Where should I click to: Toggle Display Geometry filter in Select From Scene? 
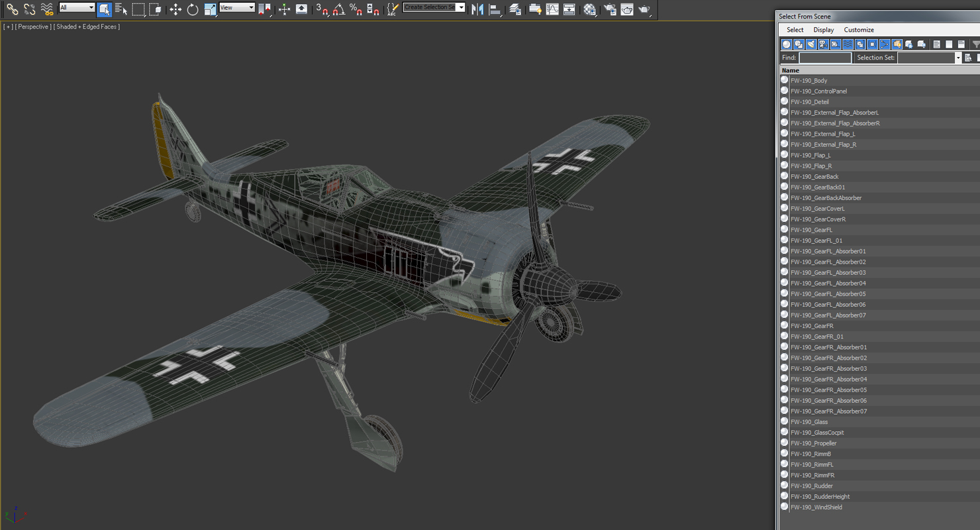coord(787,44)
